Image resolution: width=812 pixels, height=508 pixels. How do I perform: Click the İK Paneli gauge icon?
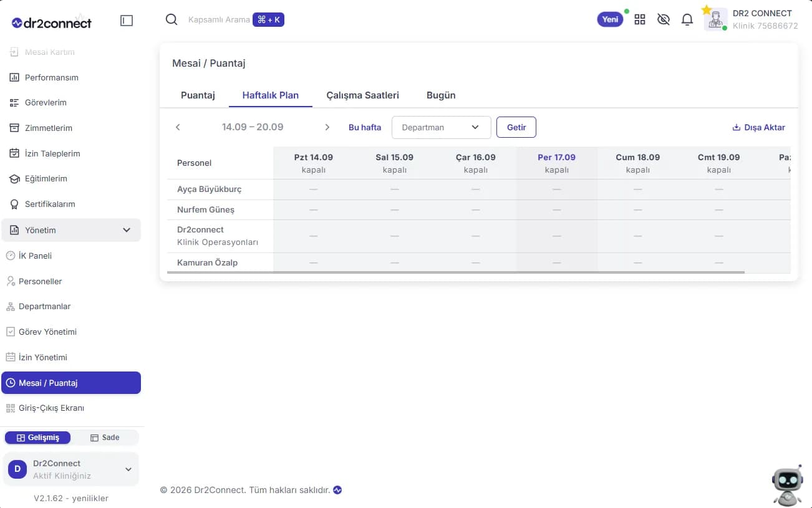pos(11,256)
